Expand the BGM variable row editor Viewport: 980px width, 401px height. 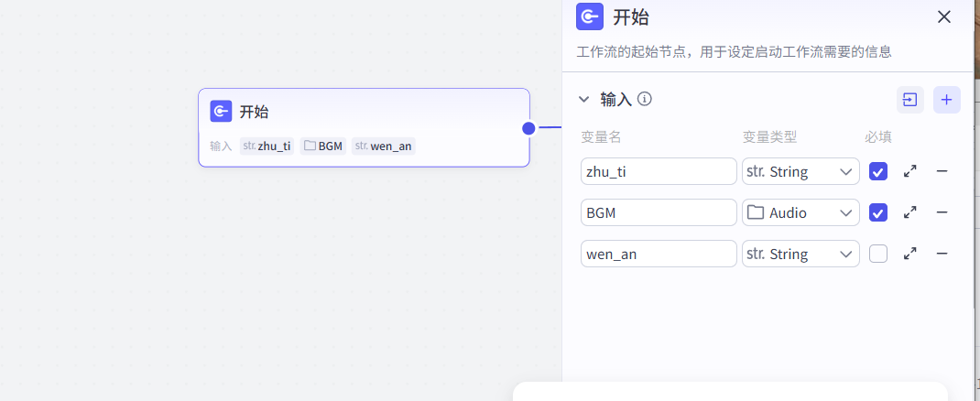[910, 212]
